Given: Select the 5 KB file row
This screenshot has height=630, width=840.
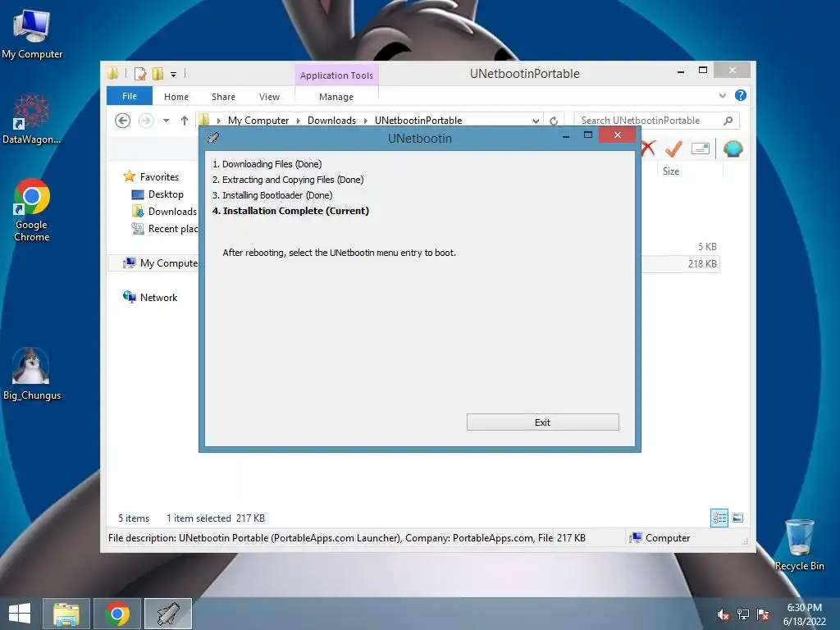Looking at the screenshot, I should pyautogui.click(x=680, y=246).
